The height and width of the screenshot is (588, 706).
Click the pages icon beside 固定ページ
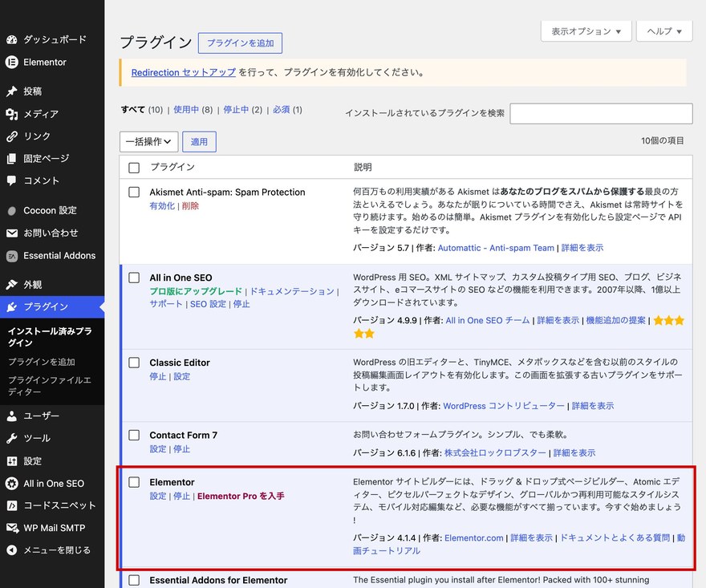[x=12, y=159]
